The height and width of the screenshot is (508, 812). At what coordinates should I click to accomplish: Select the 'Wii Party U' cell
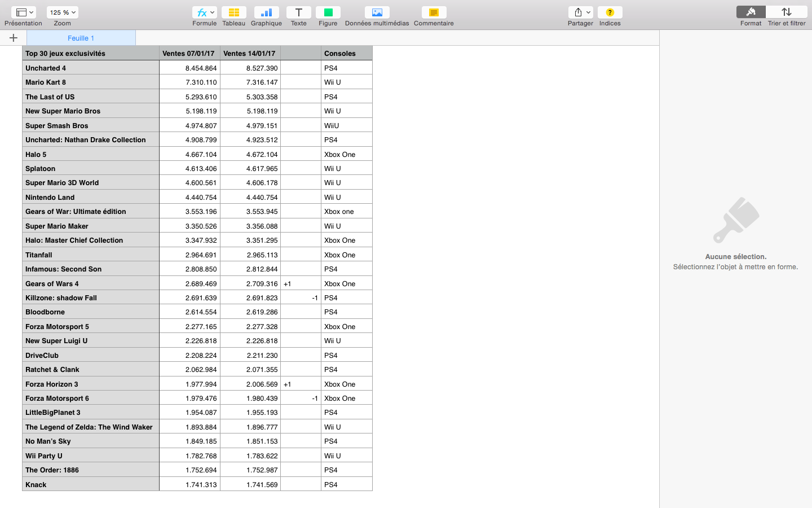pos(91,456)
